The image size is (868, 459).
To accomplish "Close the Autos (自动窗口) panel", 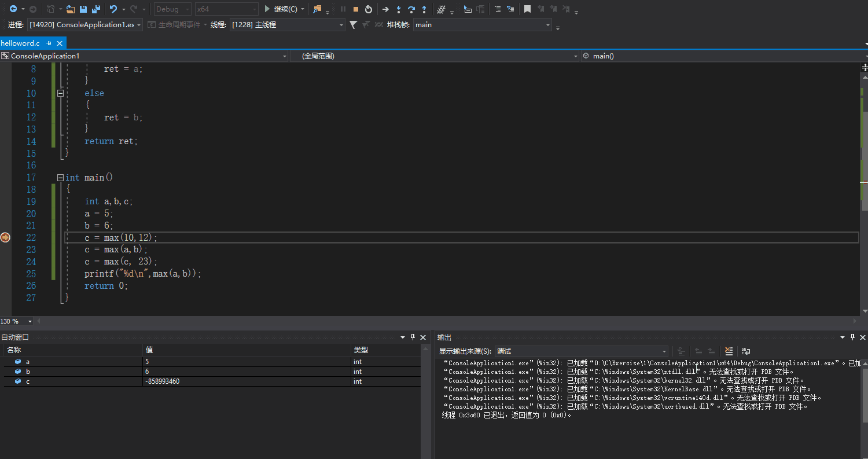I will pyautogui.click(x=423, y=337).
